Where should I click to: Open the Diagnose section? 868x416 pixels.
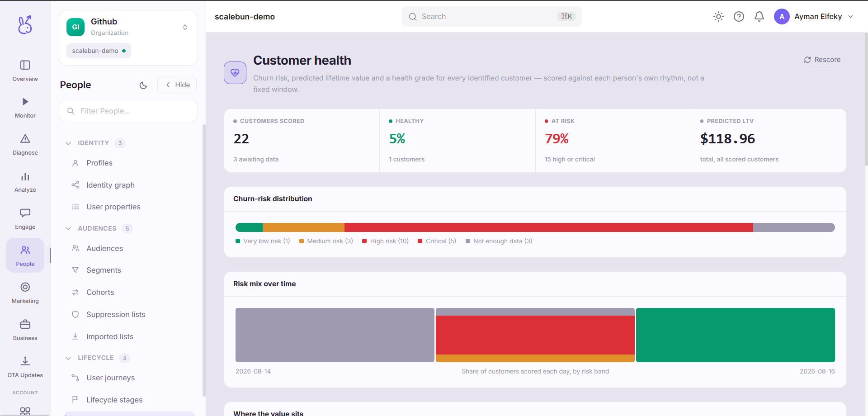click(x=25, y=145)
